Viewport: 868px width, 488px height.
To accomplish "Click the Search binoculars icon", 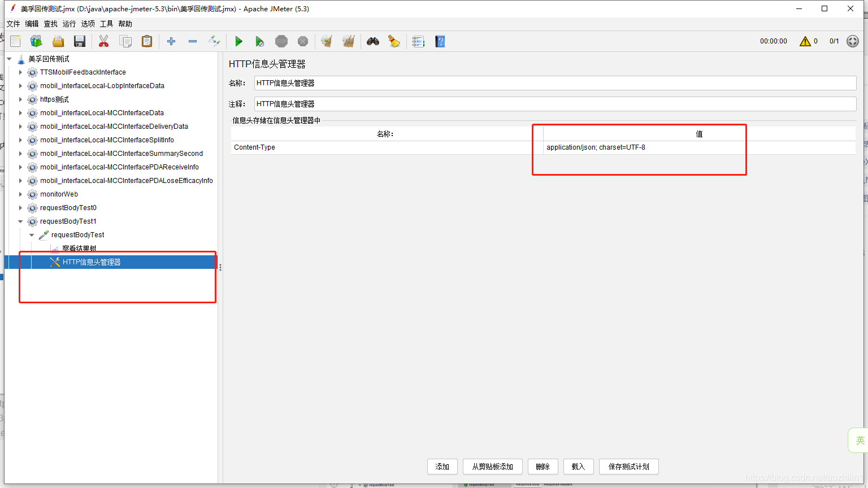I will [373, 41].
